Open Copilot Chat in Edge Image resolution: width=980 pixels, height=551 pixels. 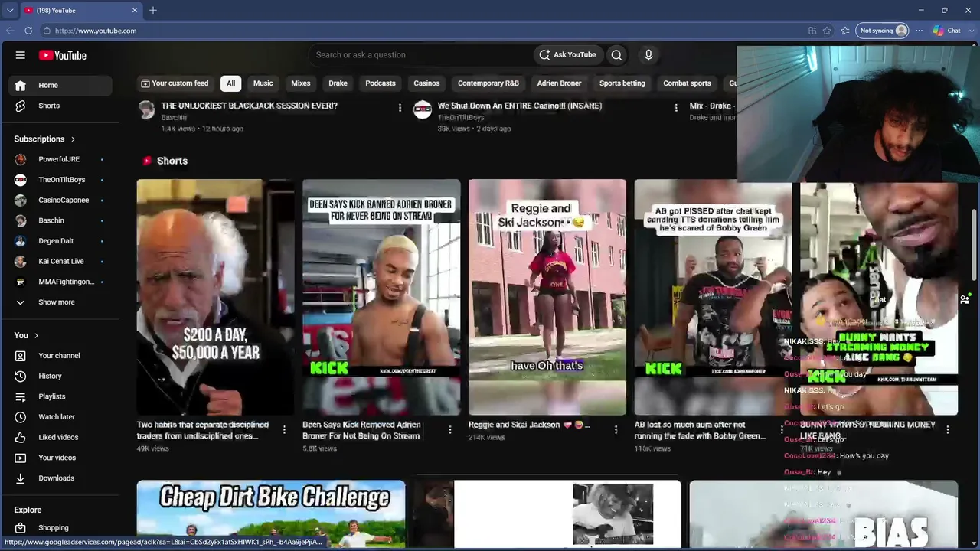coord(947,31)
